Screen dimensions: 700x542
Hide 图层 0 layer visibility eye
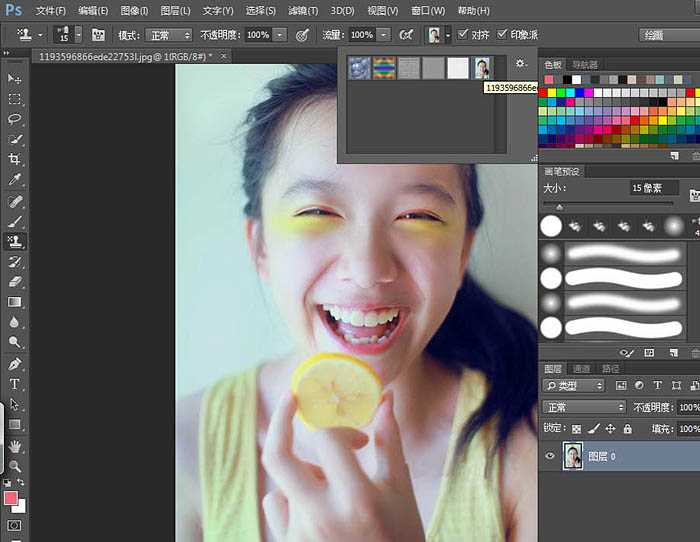click(549, 456)
